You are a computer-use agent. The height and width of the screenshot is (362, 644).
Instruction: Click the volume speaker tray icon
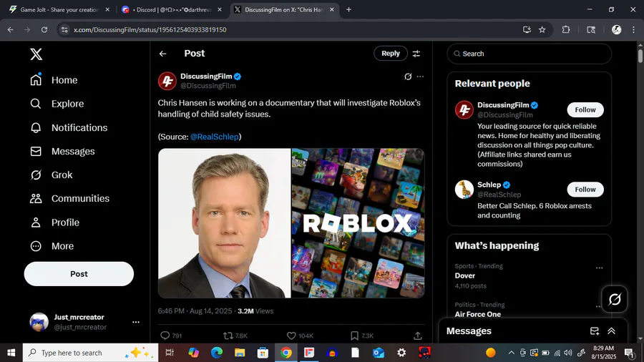tap(568, 353)
